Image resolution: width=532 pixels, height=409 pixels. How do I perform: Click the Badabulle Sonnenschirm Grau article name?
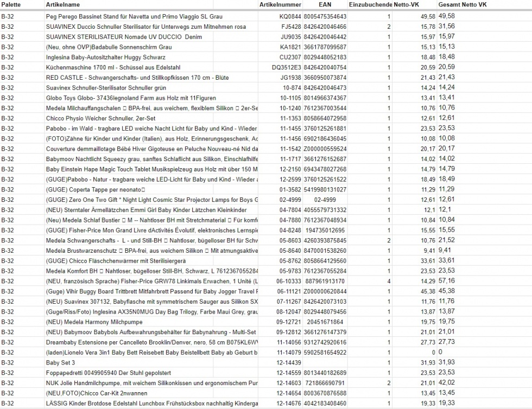coord(109,47)
